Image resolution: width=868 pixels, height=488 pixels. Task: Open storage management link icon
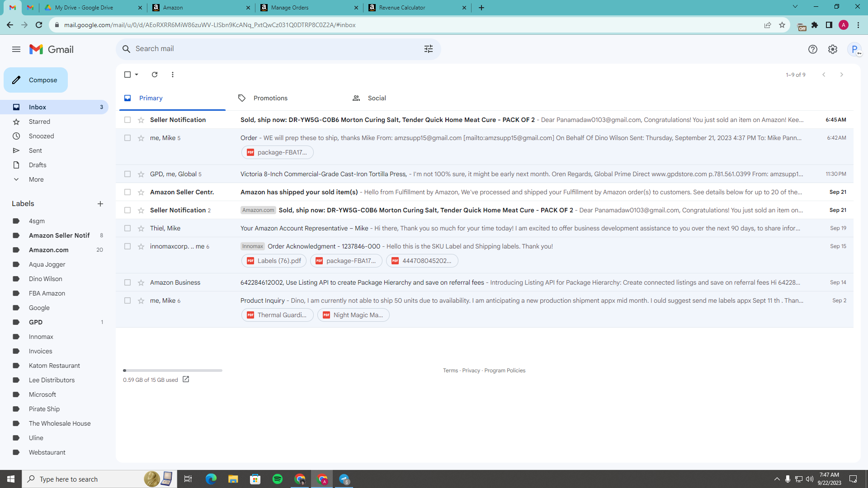[x=186, y=380]
